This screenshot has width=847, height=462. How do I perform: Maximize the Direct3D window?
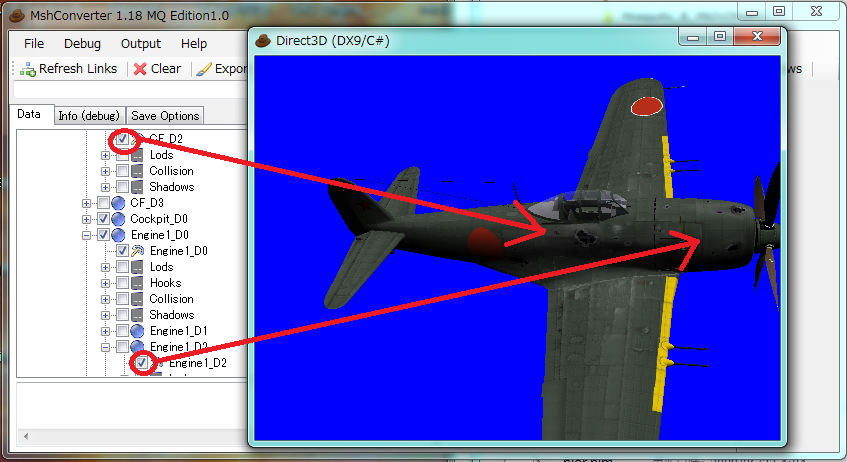point(720,37)
